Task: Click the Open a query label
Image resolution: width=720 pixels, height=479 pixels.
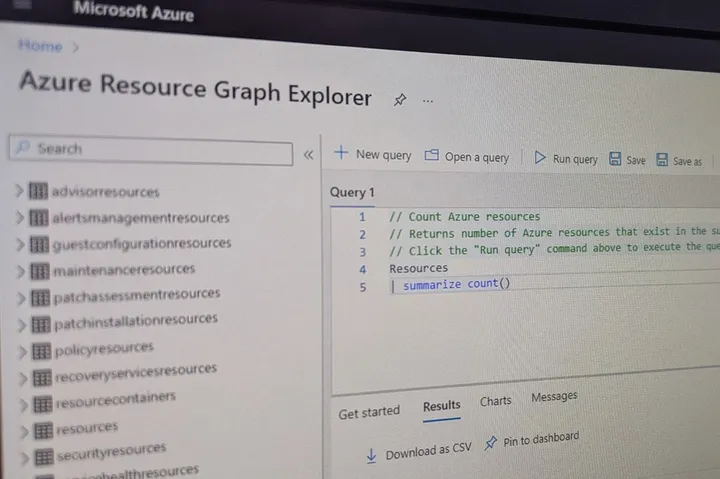Action: point(477,158)
